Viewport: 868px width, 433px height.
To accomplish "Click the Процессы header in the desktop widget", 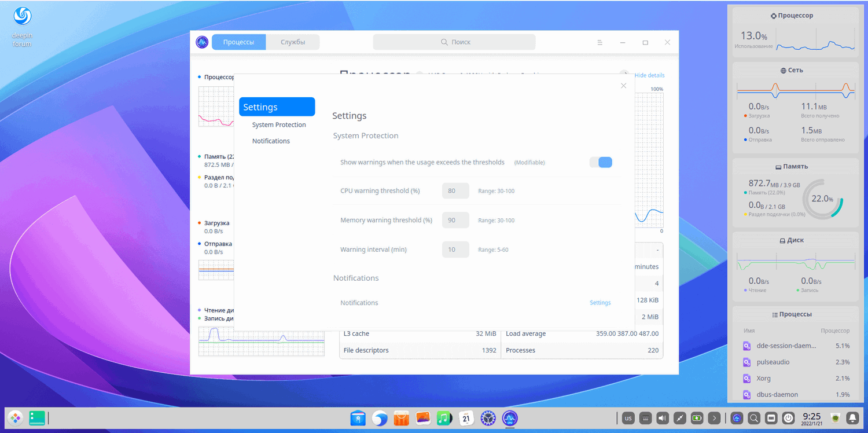I will (x=792, y=314).
